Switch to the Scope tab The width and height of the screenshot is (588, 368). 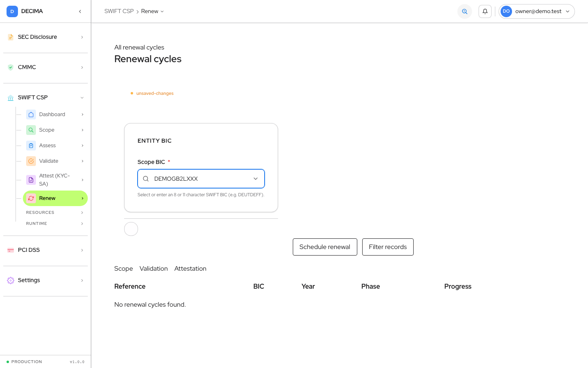click(x=124, y=269)
